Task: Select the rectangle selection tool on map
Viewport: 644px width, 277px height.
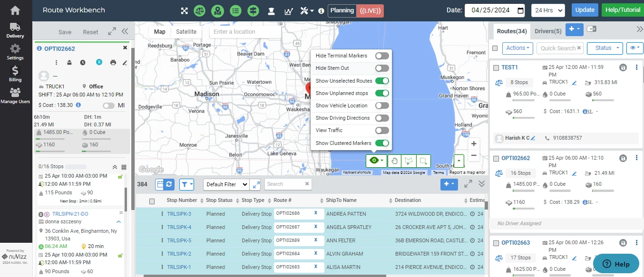Action: [x=423, y=161]
